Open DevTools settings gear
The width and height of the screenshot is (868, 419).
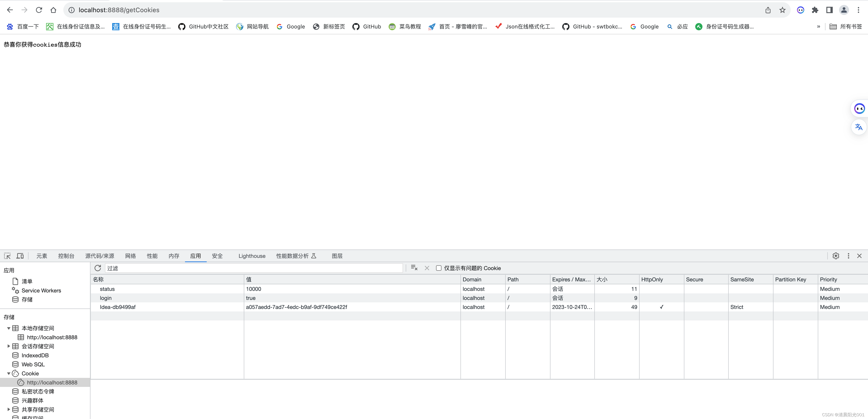click(836, 256)
